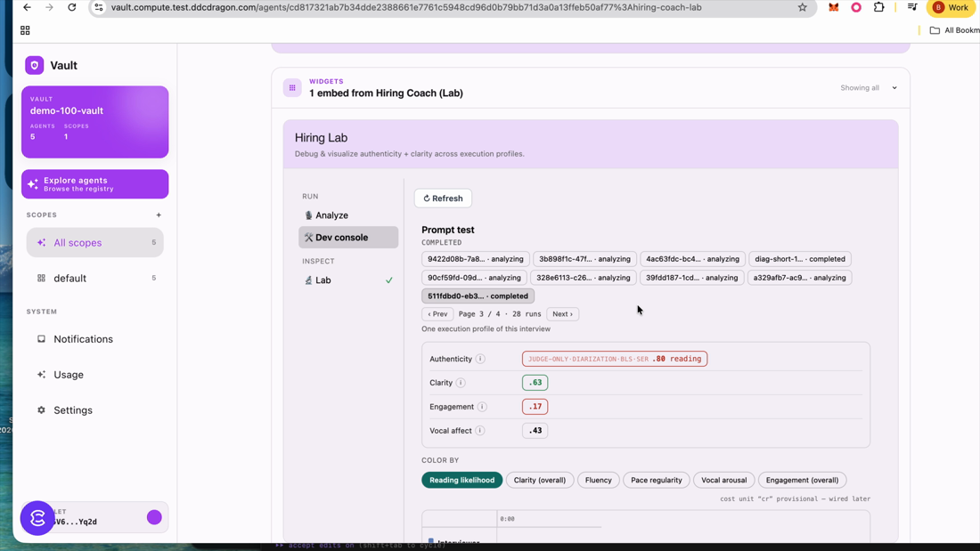This screenshot has width=980, height=551.
Task: Select run 3b898f1c-47f analyzing
Action: [x=585, y=259]
